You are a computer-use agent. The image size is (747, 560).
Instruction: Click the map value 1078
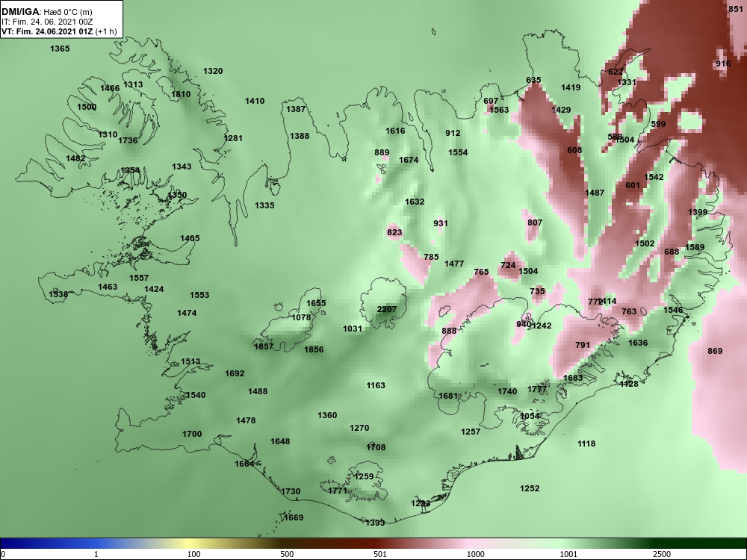click(x=301, y=317)
